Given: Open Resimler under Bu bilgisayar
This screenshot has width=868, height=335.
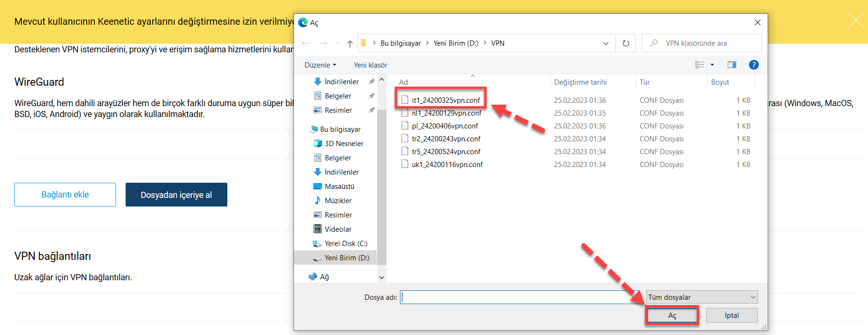Looking at the screenshot, I should click(x=338, y=215).
